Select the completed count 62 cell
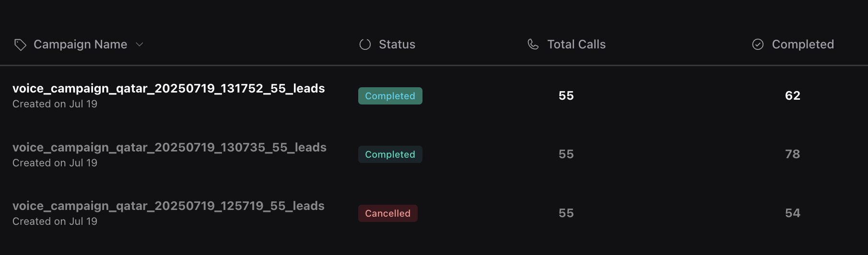The height and width of the screenshot is (255, 868). pyautogui.click(x=793, y=96)
